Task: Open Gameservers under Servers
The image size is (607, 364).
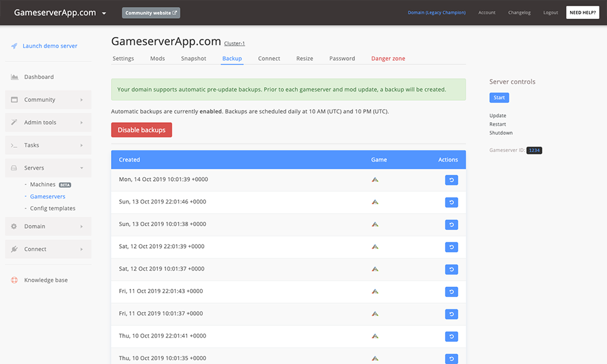Action: click(x=48, y=197)
